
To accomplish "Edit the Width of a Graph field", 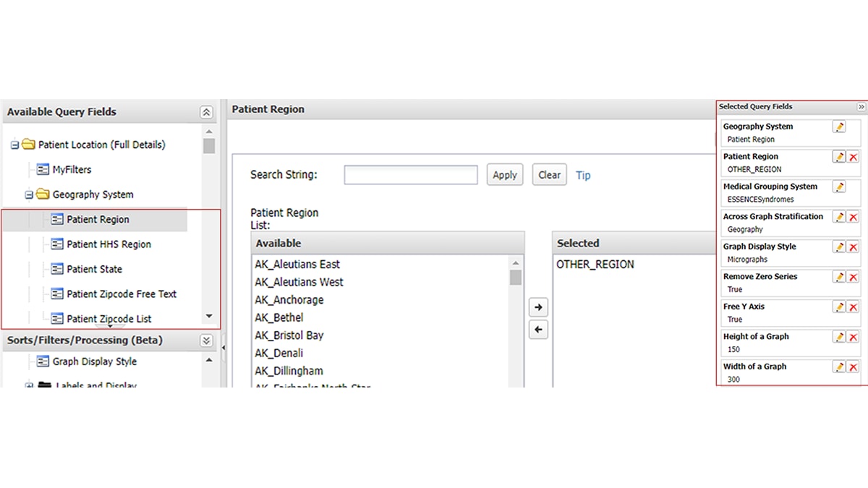I will (x=839, y=367).
